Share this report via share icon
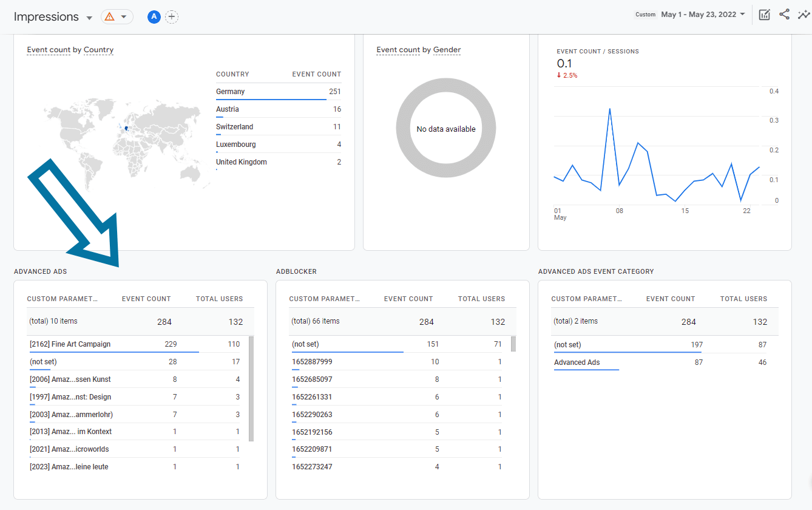The width and height of the screenshot is (812, 510). tap(785, 15)
